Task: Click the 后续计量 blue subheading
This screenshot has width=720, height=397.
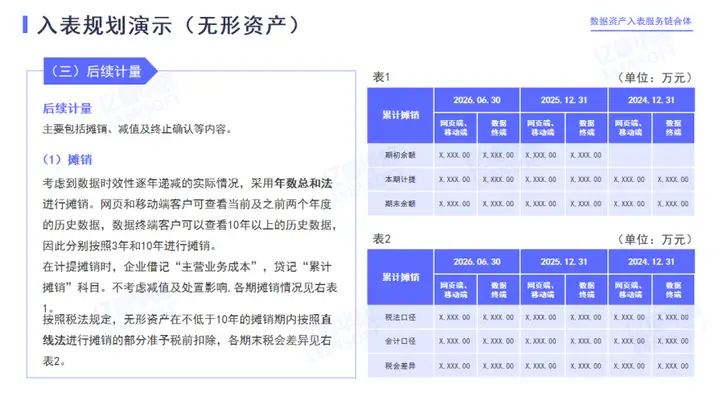Action: tap(68, 108)
